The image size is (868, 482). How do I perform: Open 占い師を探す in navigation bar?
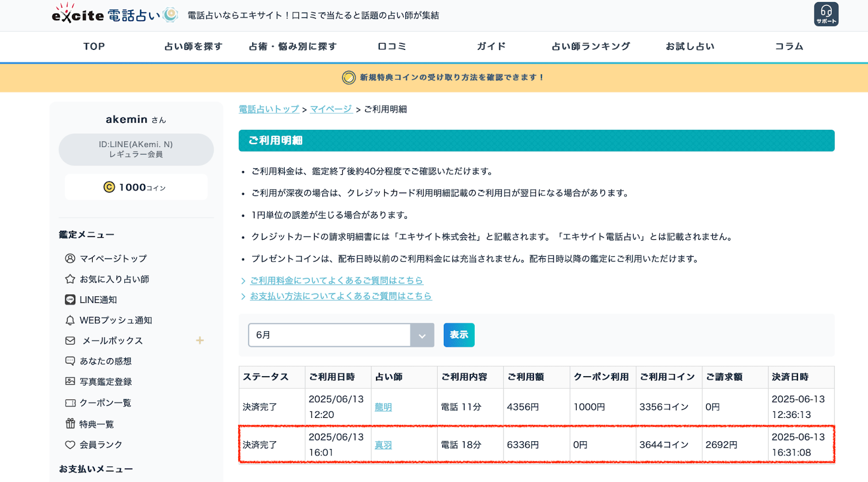(x=193, y=47)
